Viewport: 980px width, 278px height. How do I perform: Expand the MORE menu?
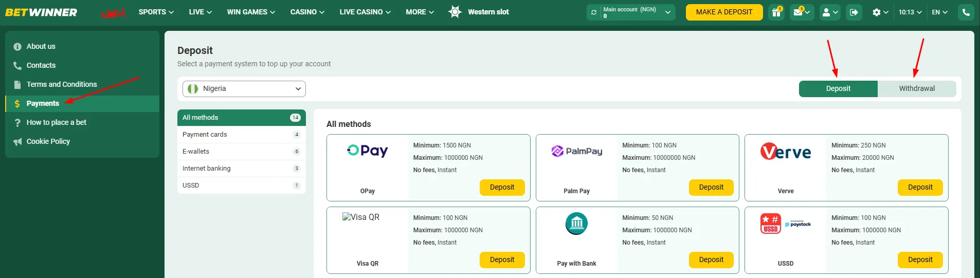coord(420,12)
